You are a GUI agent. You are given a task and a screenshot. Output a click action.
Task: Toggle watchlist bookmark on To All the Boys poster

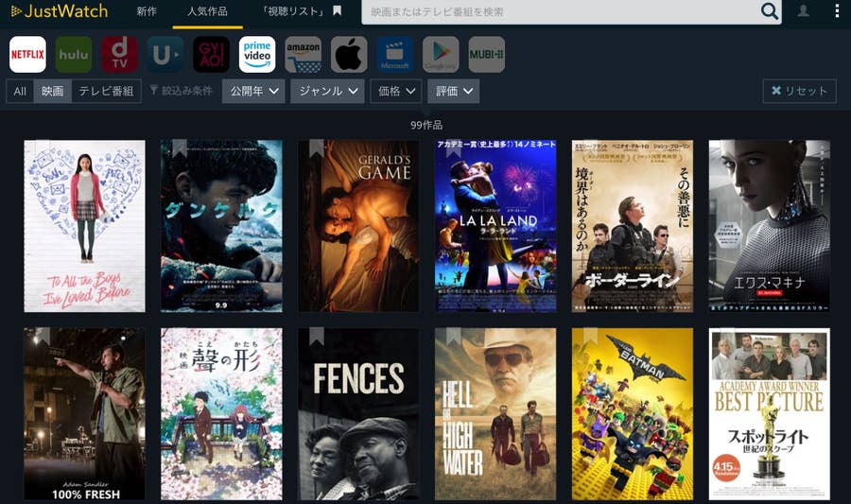click(x=43, y=148)
